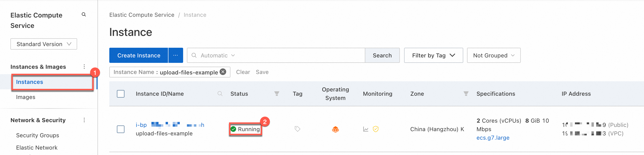
Task: Click the Create Instance button
Action: [139, 56]
